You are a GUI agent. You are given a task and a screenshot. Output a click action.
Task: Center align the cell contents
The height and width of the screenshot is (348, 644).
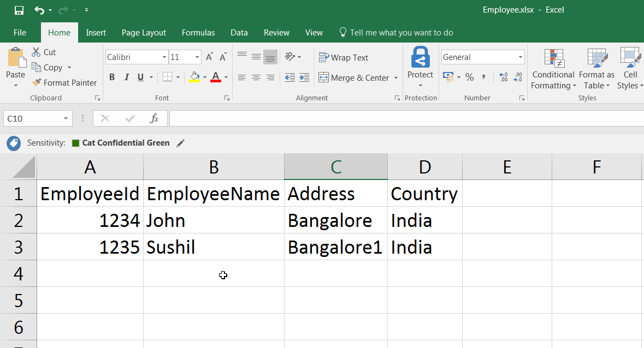click(x=256, y=77)
